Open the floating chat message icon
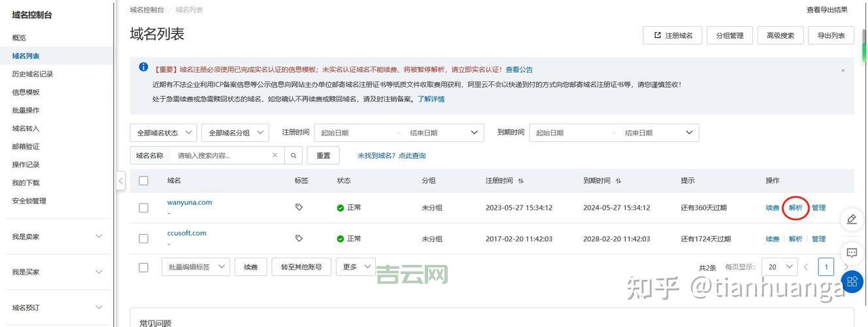The height and width of the screenshot is (327, 868). (852, 252)
